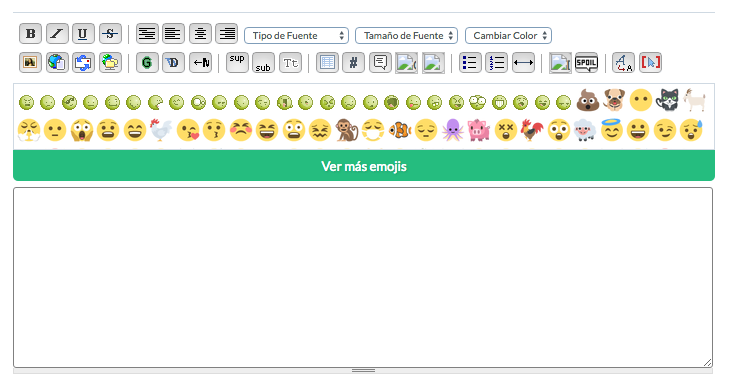Insert the pink pig emoji

coord(479,130)
